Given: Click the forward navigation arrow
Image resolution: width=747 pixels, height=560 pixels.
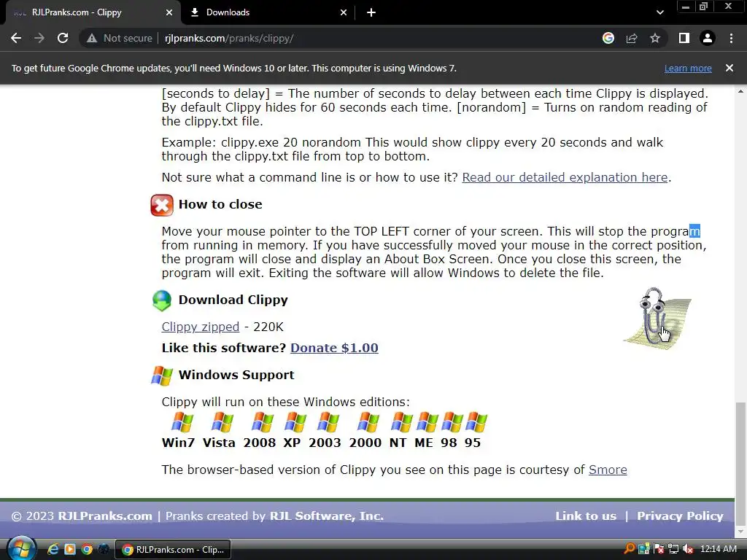Looking at the screenshot, I should coord(39,38).
